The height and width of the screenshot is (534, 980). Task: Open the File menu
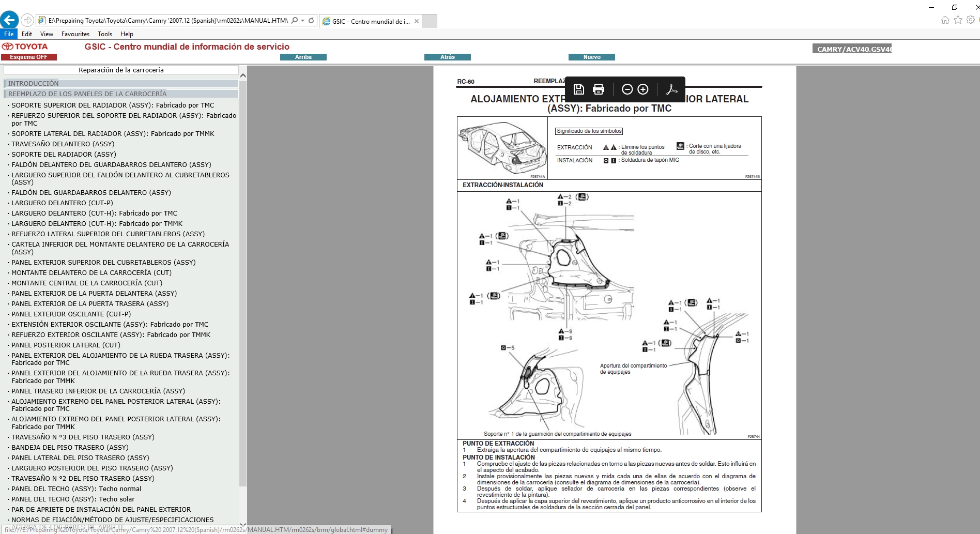(x=8, y=34)
